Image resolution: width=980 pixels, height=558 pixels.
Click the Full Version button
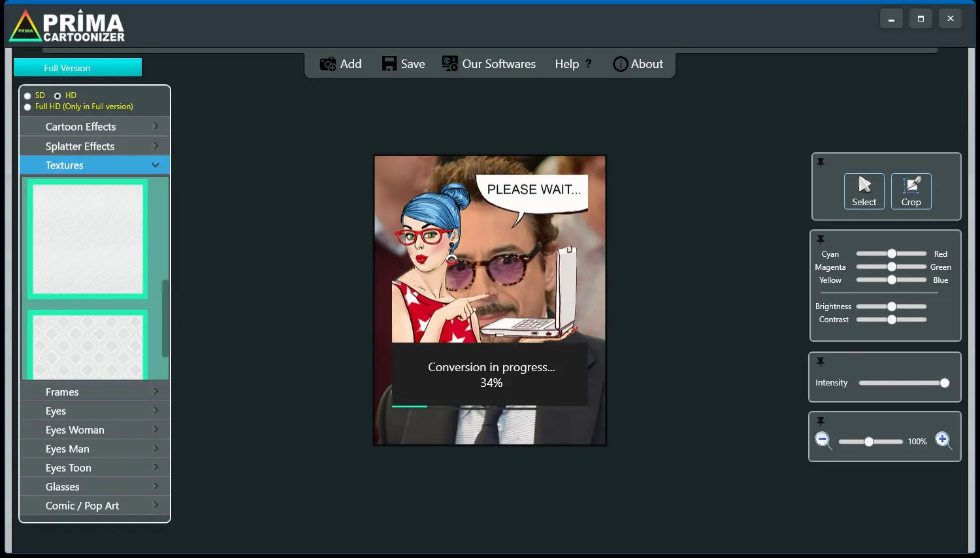click(78, 68)
